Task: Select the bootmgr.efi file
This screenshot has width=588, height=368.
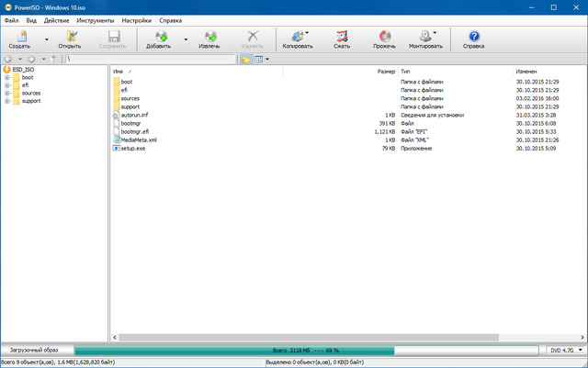Action: (x=135, y=131)
